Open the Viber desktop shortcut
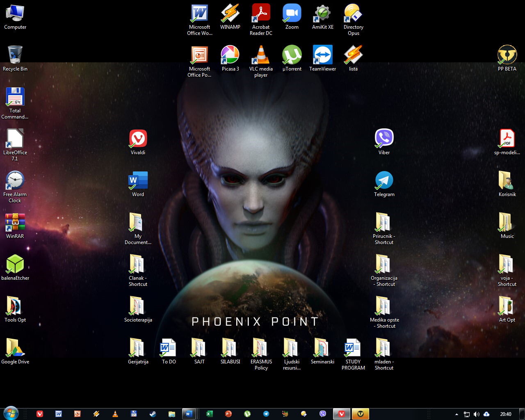 (384, 139)
